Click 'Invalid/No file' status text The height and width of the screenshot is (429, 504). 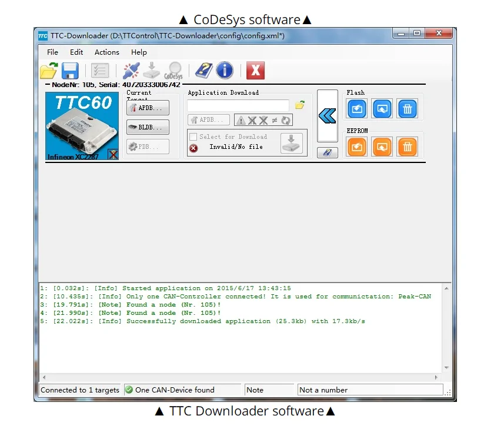[x=236, y=147]
